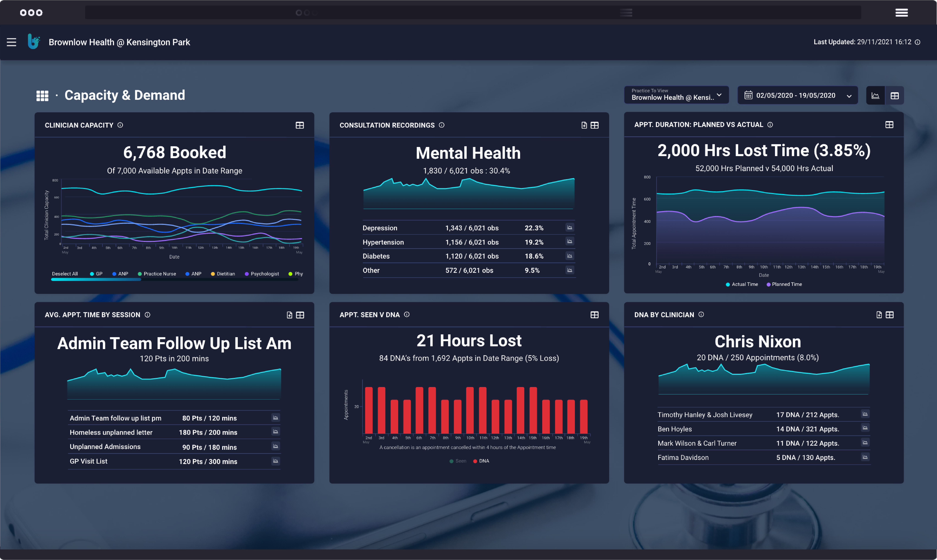Click the browser address bar
Image resolution: width=937 pixels, height=560 pixels.
click(473, 12)
